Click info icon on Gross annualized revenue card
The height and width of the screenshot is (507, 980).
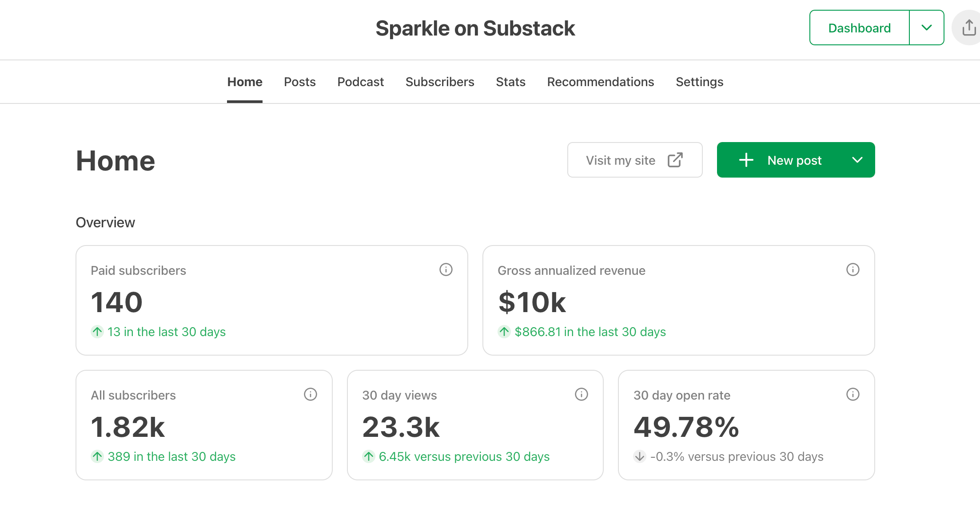[853, 269]
